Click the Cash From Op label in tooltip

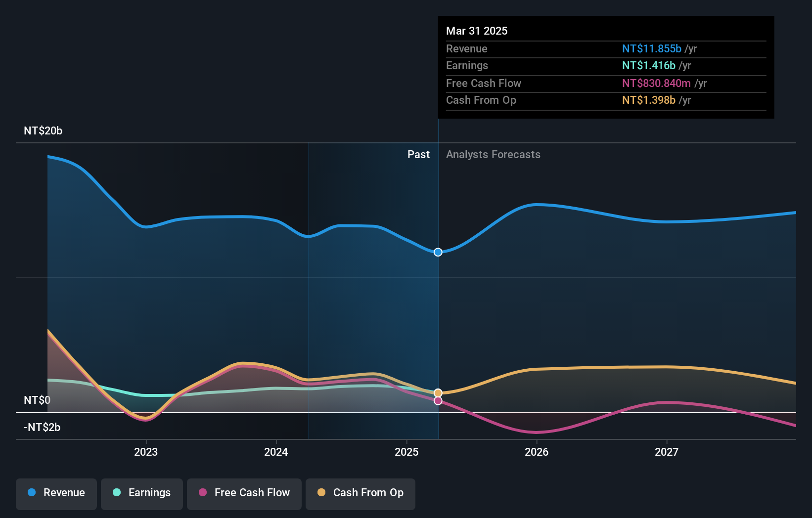tap(481, 100)
